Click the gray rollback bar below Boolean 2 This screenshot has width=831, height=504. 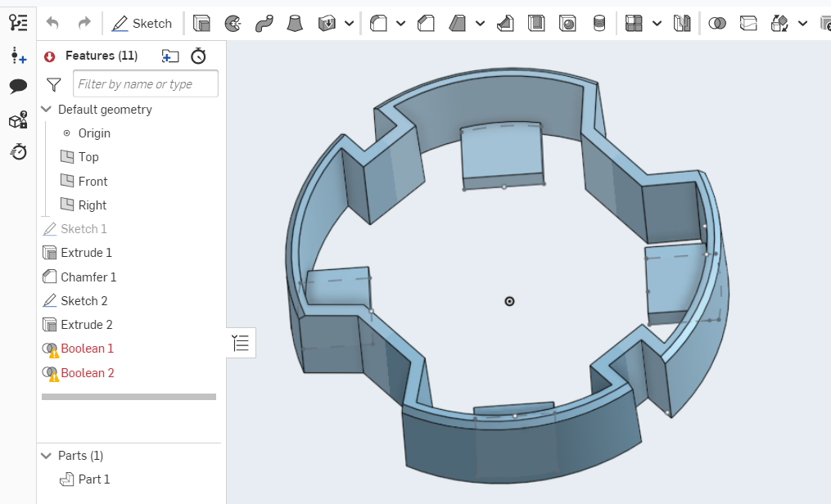pyautogui.click(x=129, y=397)
